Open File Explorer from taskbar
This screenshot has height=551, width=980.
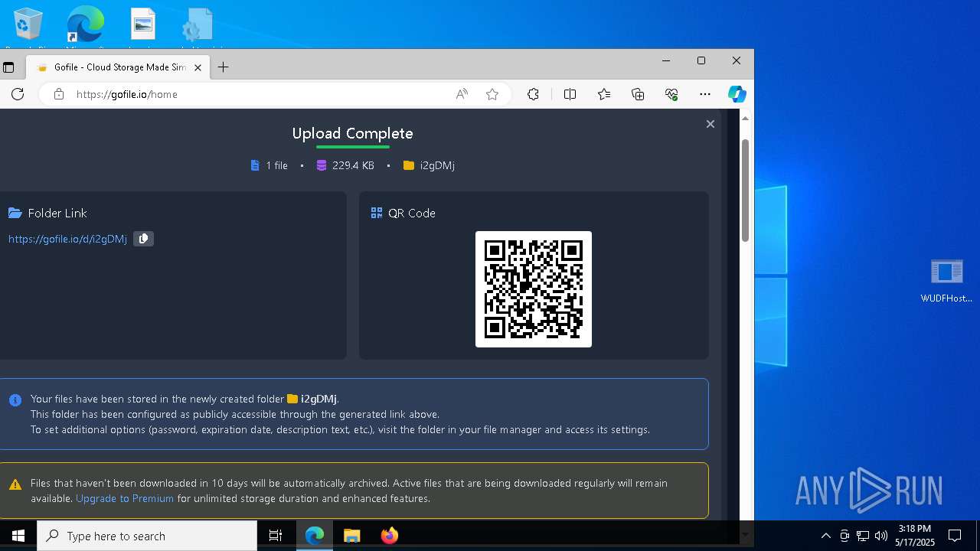[x=352, y=536]
